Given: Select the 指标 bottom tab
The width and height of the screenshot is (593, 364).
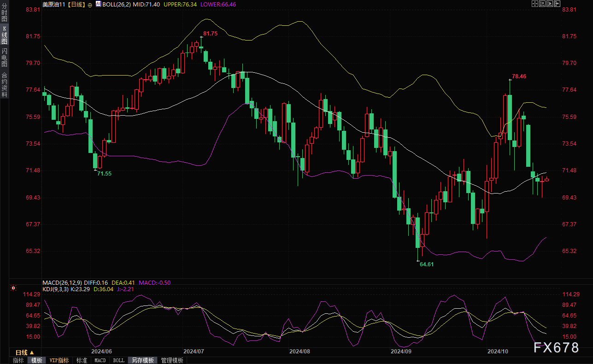Looking at the screenshot, I should [x=18, y=360].
